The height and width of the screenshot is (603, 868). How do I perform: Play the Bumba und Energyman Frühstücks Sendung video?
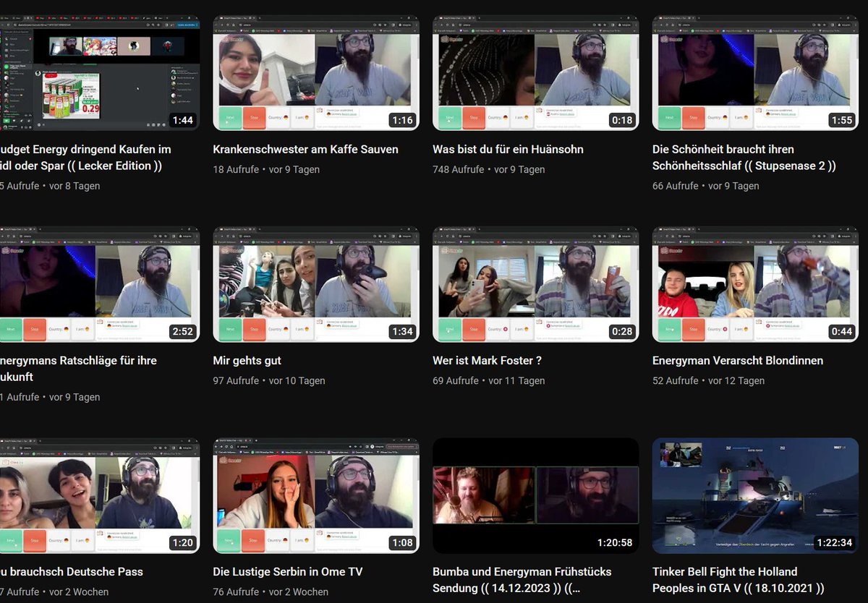(535, 495)
